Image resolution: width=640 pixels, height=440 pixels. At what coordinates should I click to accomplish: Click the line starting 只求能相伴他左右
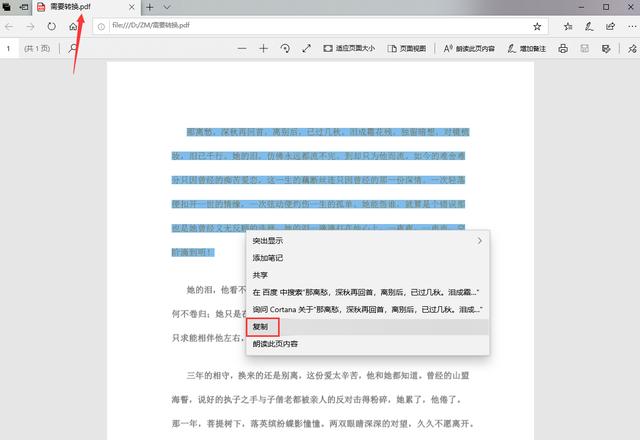coord(209,338)
